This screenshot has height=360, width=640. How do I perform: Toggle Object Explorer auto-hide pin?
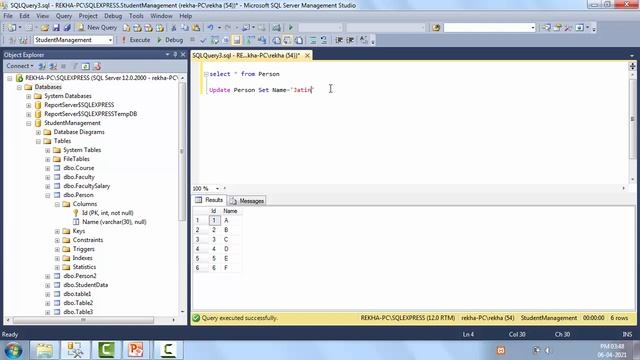(175, 55)
